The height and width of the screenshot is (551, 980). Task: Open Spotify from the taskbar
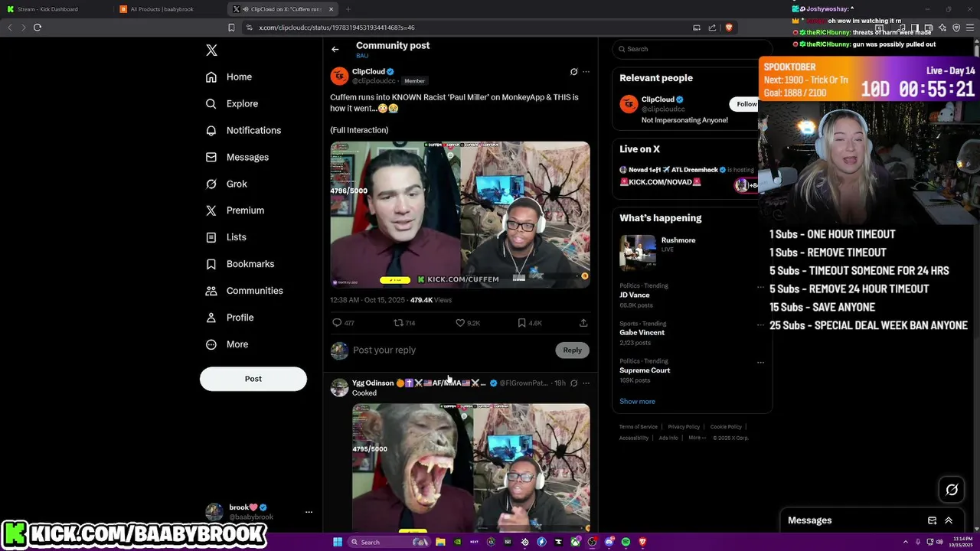(626, 542)
